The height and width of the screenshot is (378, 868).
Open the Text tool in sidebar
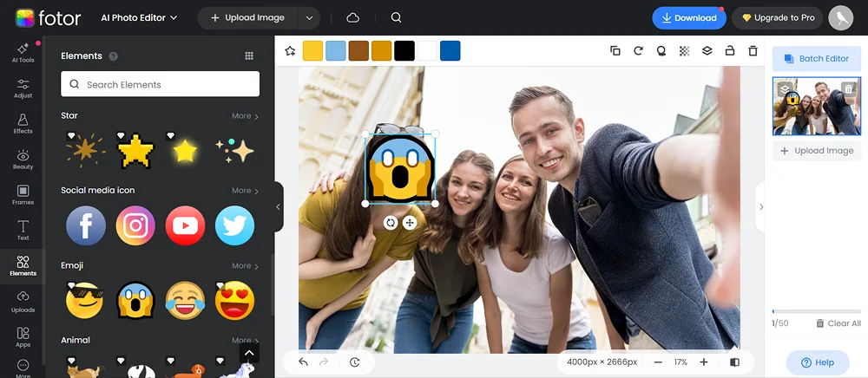23,230
